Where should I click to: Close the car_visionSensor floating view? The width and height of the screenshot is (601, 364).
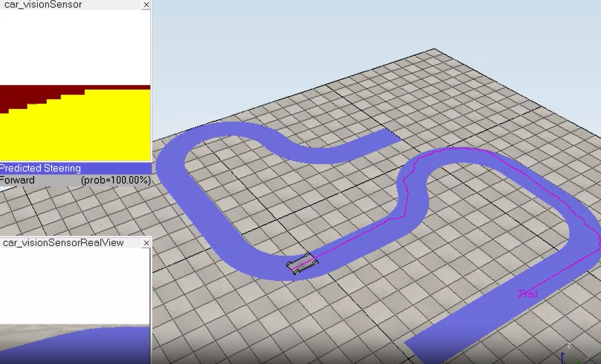tap(146, 5)
